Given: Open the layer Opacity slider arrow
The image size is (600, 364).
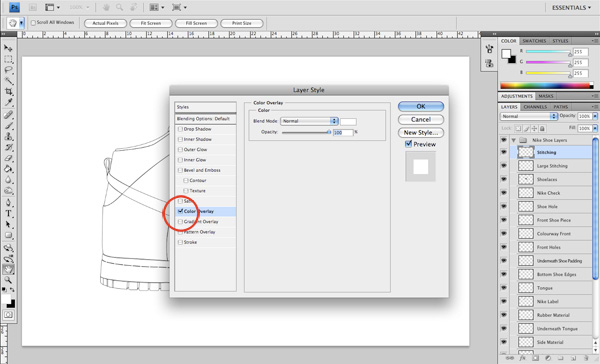Looking at the screenshot, I should click(x=595, y=116).
